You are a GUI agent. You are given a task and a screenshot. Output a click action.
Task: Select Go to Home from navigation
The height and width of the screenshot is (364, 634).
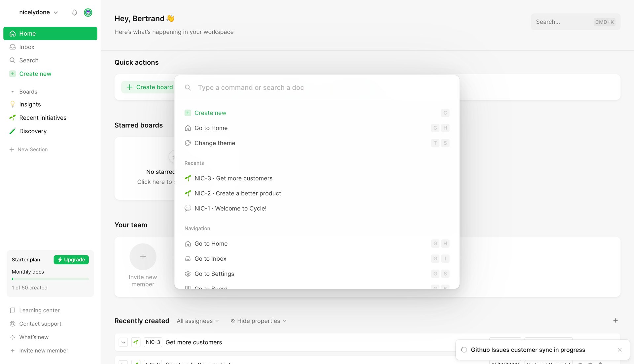coord(211,244)
